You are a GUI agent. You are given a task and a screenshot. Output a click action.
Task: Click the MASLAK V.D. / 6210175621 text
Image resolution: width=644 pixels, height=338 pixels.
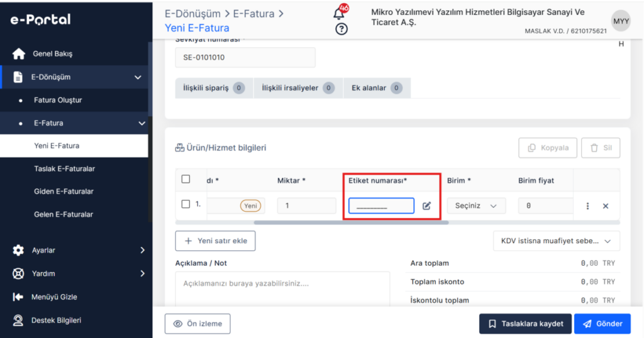[x=565, y=31]
